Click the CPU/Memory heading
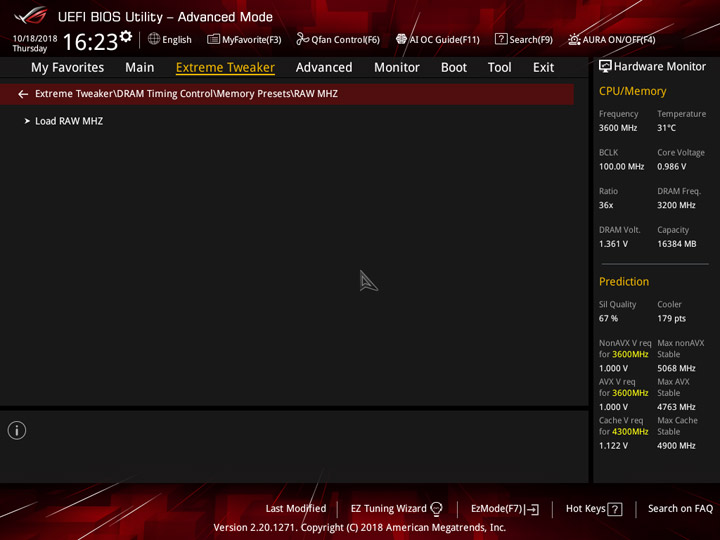The width and height of the screenshot is (720, 540). pyautogui.click(x=632, y=91)
